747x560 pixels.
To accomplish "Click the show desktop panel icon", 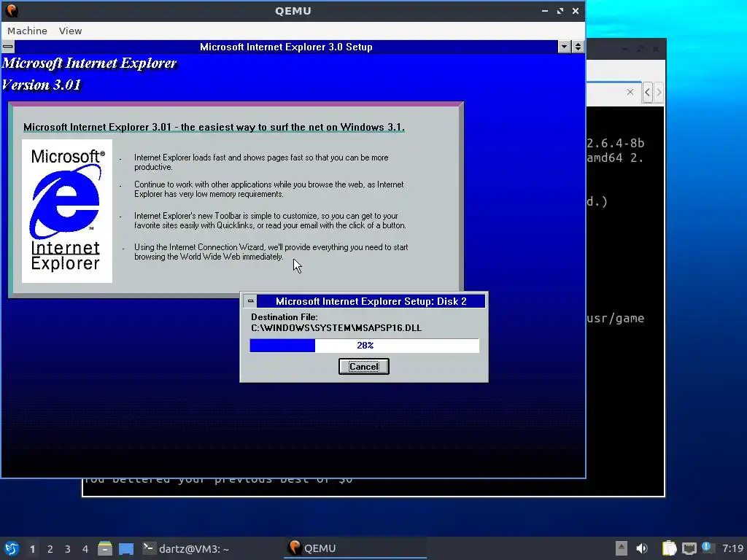I will click(126, 548).
